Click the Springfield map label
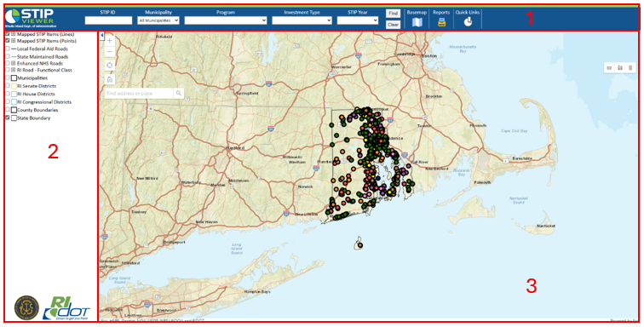This screenshot has height=327, width=644. tap(247, 94)
